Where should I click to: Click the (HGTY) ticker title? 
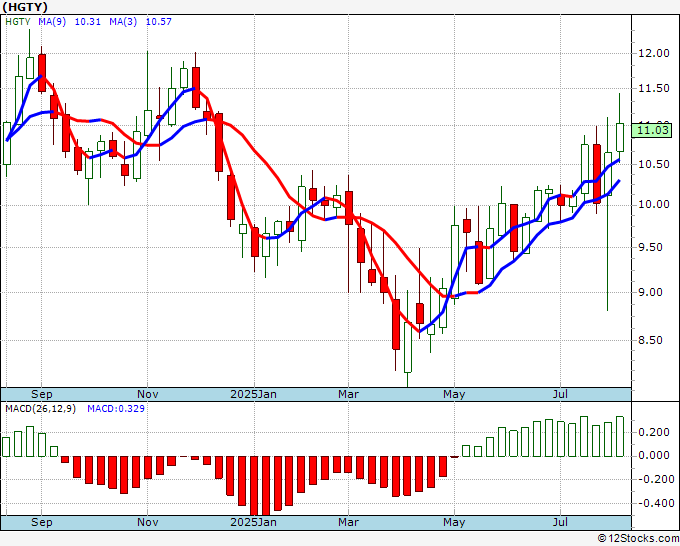tap(25, 7)
